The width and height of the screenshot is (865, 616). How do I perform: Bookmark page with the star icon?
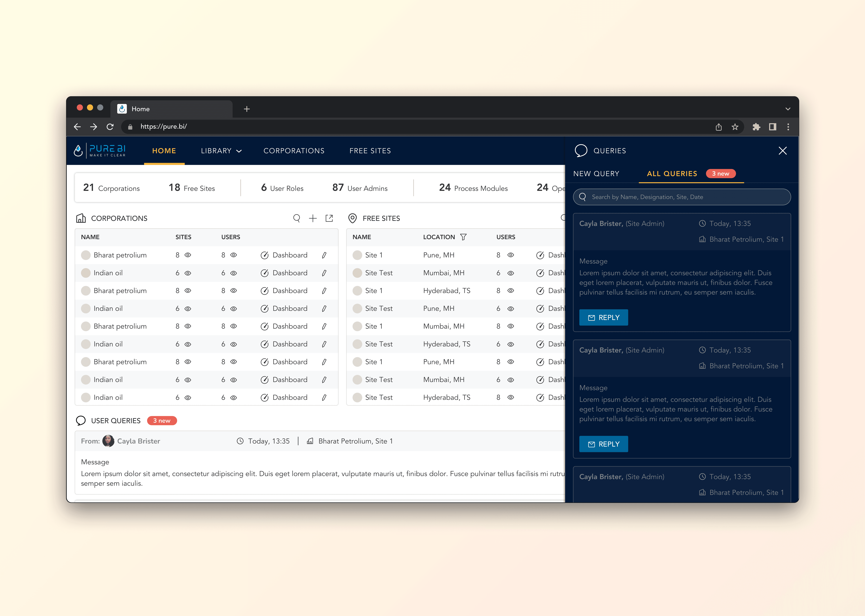[735, 127]
